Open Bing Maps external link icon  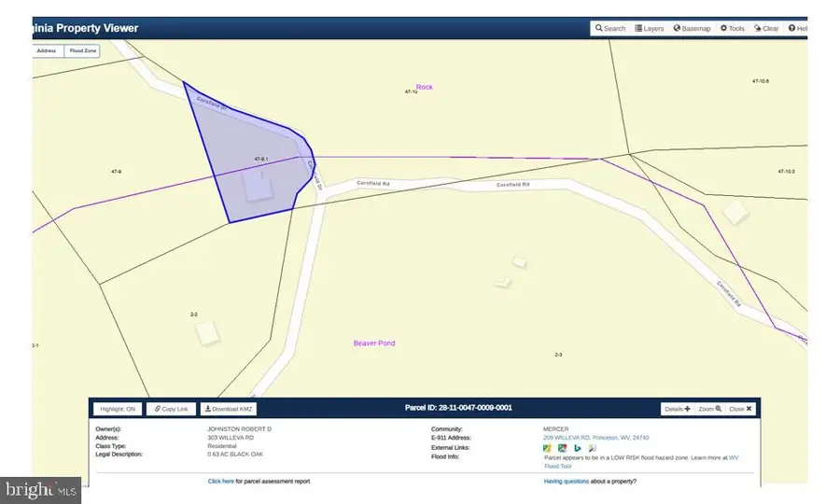coord(578,448)
